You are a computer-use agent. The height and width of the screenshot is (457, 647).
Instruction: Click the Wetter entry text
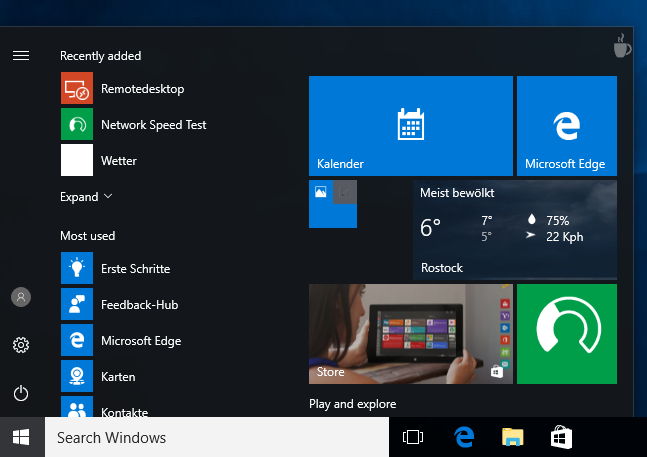coord(119,161)
